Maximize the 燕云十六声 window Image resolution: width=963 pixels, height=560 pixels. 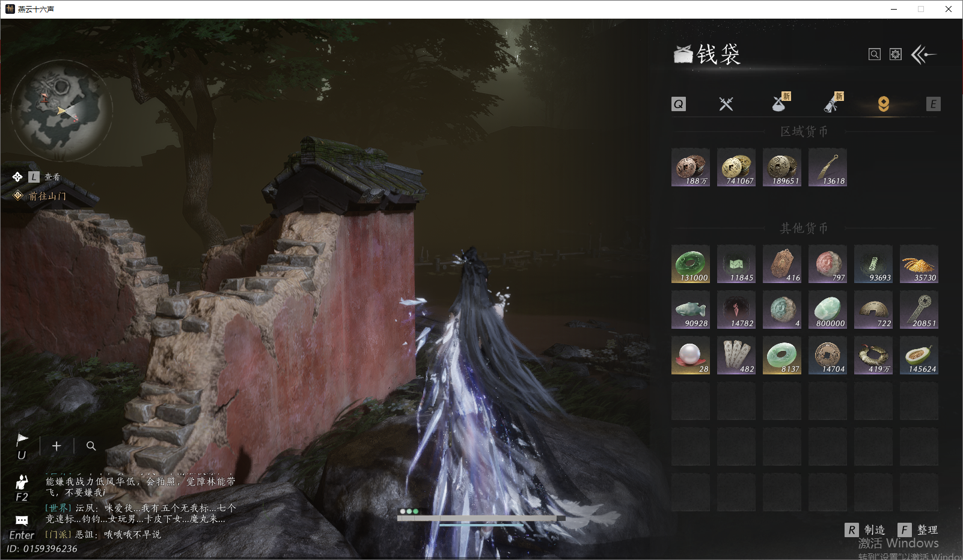(x=921, y=9)
